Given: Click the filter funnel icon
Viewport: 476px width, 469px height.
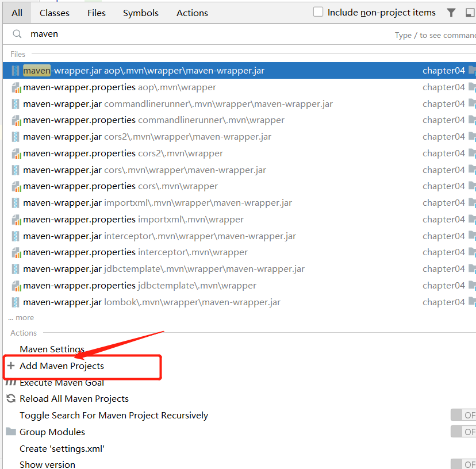Looking at the screenshot, I should tap(451, 13).
